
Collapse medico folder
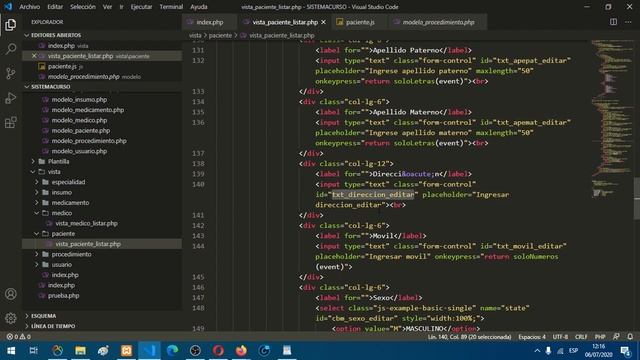pyautogui.click(x=37, y=213)
